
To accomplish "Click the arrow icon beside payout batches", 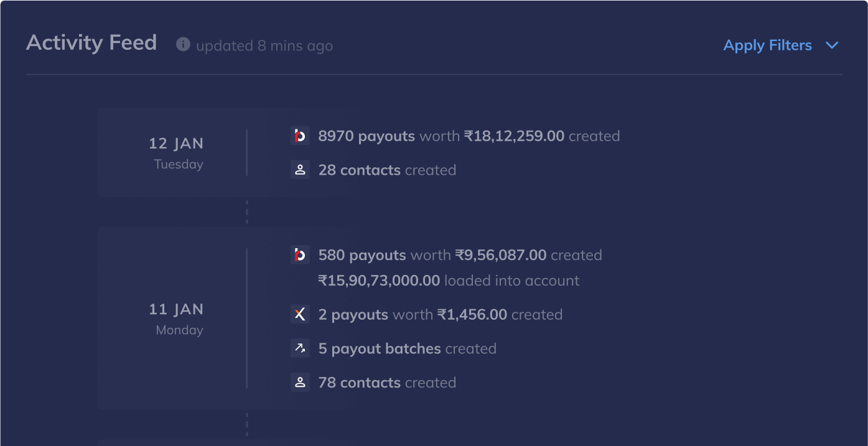I will coord(300,348).
